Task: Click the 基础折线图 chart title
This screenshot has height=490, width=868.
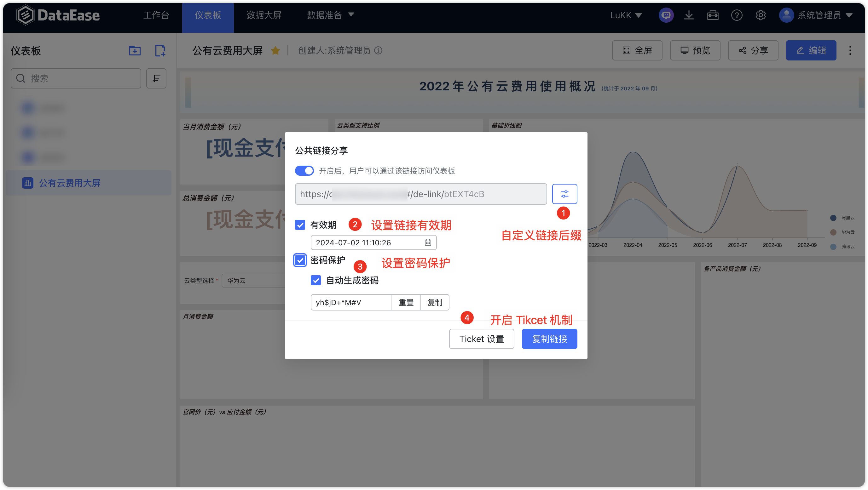Action: [506, 125]
